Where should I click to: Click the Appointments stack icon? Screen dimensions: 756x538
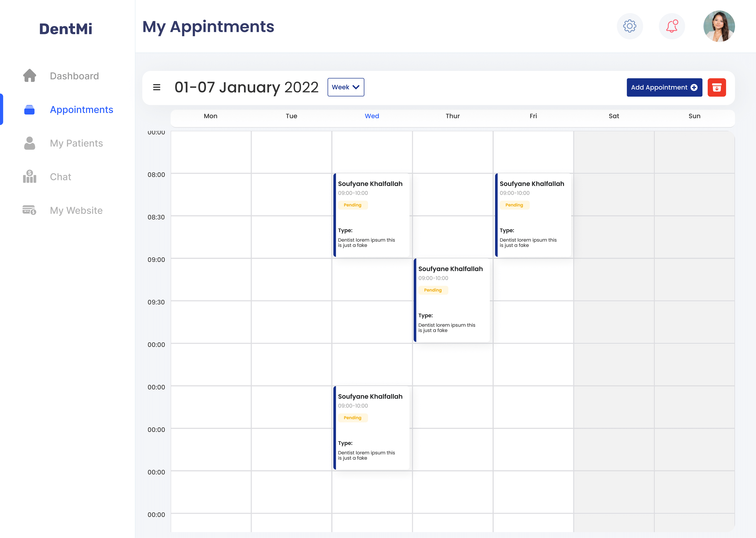pyautogui.click(x=29, y=110)
